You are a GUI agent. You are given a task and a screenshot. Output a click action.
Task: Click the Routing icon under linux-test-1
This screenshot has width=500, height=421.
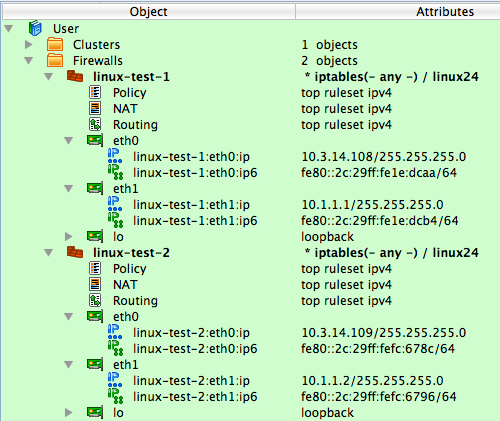pos(95,124)
